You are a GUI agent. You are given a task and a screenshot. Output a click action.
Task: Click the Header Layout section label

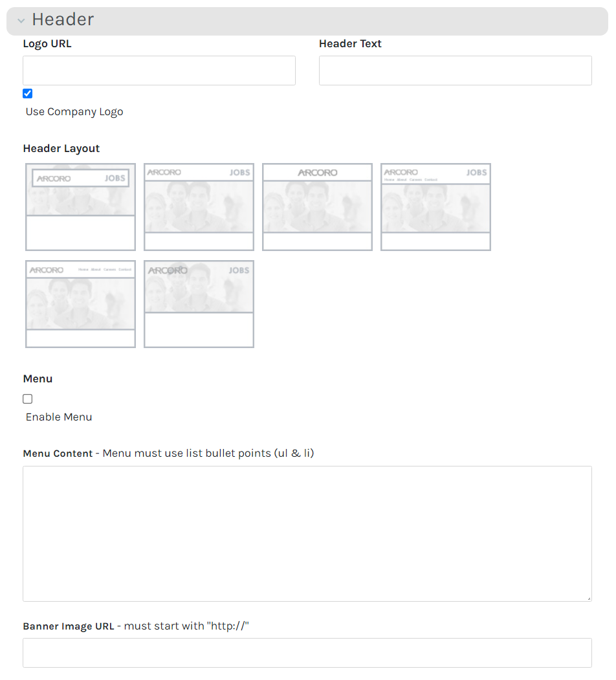(x=61, y=149)
